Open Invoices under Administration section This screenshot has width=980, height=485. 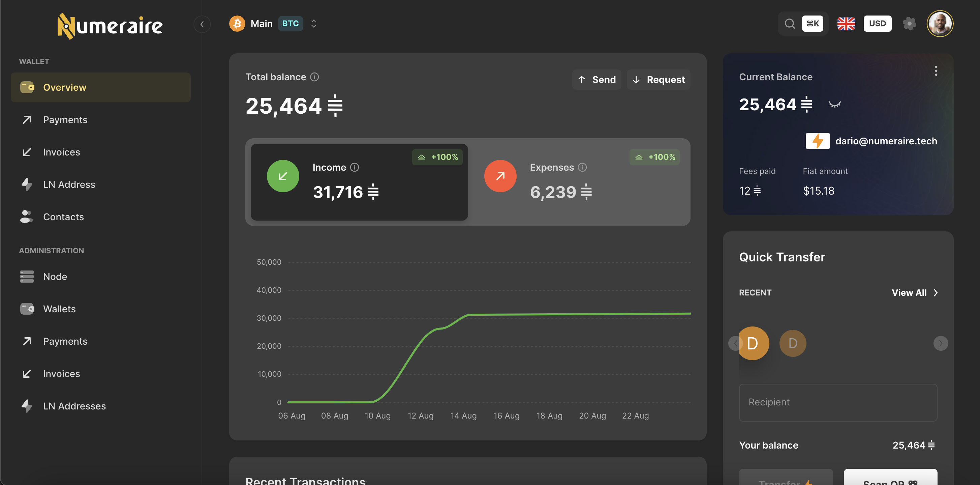100,373
